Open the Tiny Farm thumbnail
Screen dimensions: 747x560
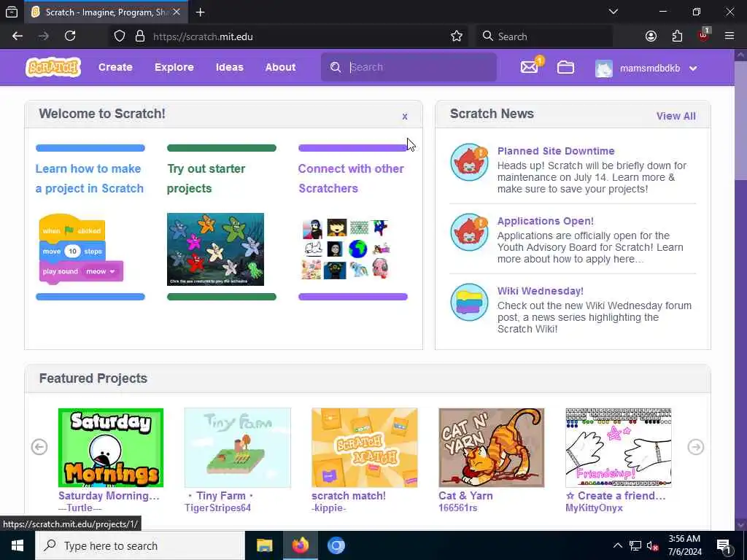click(238, 448)
